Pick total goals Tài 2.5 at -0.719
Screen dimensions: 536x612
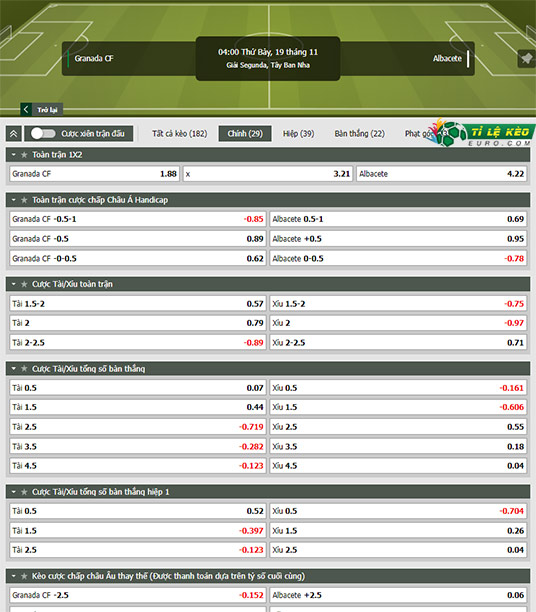[x=138, y=427]
